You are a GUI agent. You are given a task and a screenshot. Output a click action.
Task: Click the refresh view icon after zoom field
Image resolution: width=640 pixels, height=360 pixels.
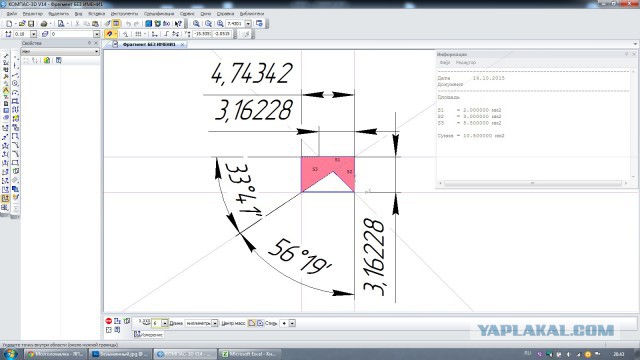(259, 24)
